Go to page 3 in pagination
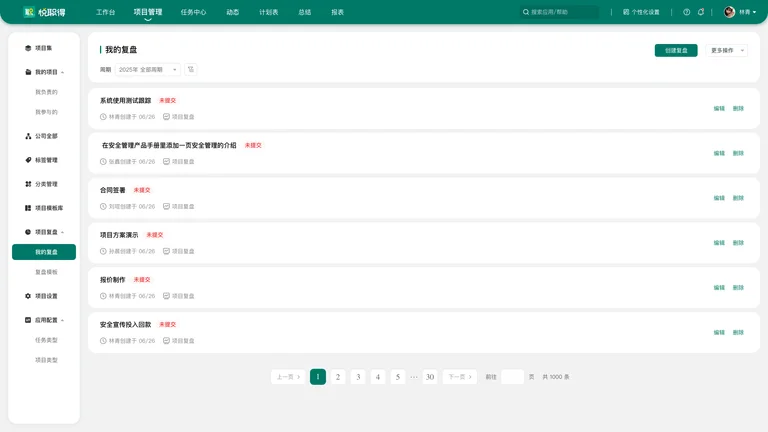768x432 pixels. click(358, 377)
